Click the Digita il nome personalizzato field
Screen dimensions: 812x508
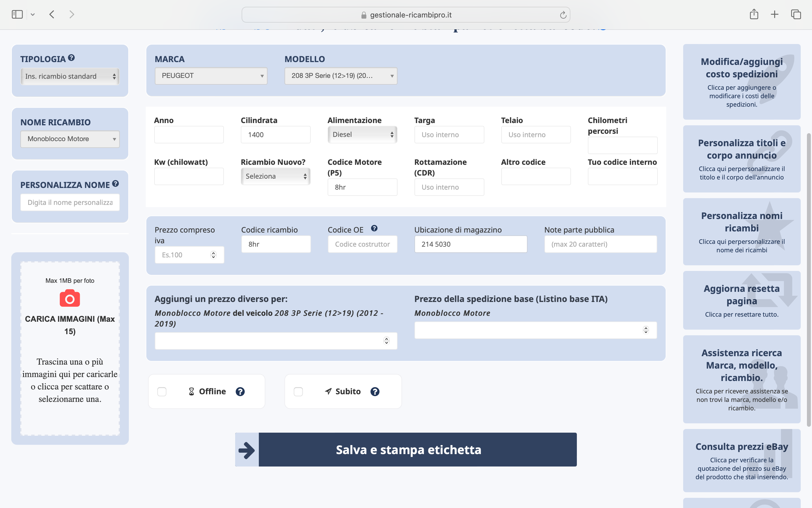[70, 203]
